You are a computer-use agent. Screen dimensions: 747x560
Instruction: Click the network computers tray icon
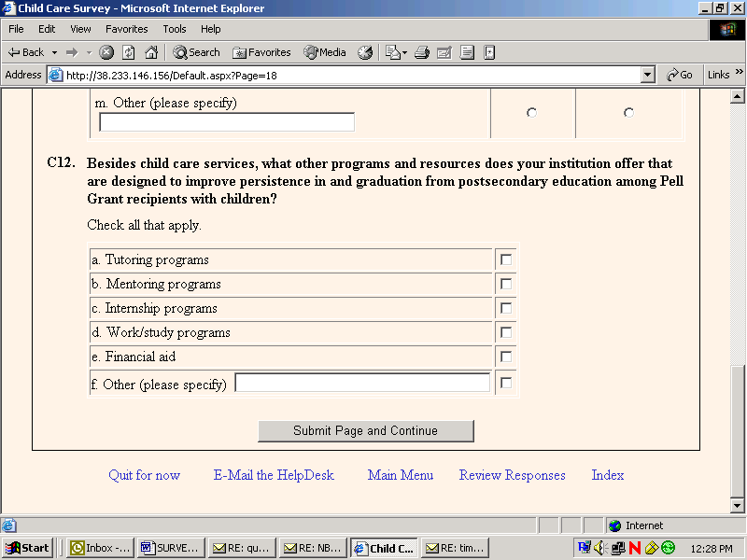[x=618, y=548]
